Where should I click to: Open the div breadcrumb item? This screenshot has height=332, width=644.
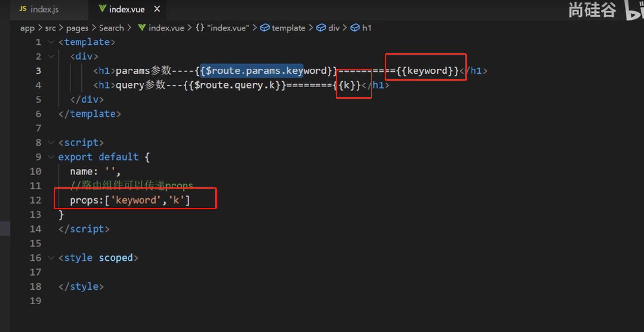click(334, 28)
